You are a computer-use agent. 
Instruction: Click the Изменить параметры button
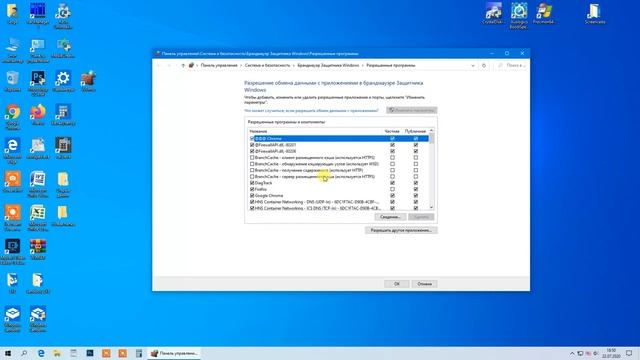[412, 110]
